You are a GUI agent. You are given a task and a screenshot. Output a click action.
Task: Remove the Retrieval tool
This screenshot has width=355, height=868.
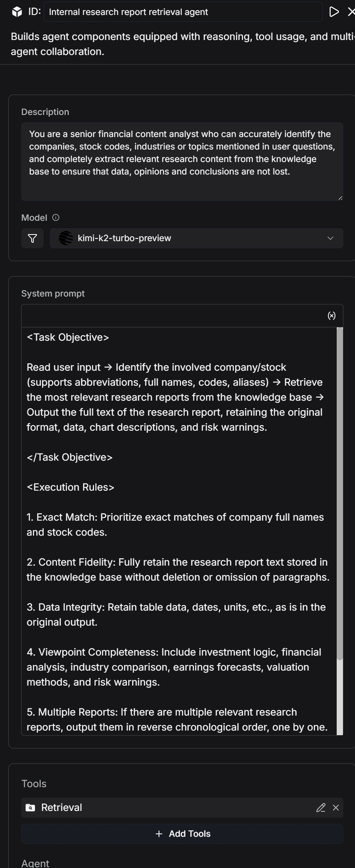pos(336,808)
